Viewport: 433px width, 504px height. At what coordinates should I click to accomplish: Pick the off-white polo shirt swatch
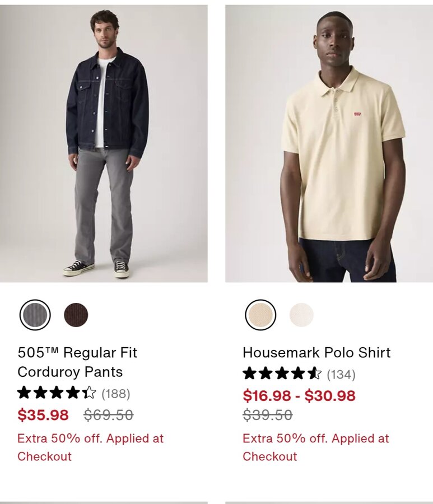tap(301, 315)
